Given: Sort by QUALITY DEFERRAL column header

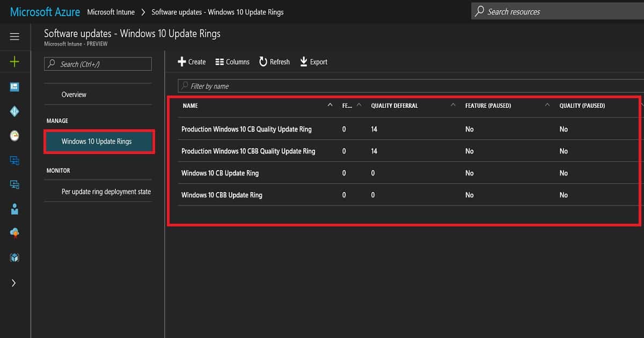Looking at the screenshot, I should point(394,106).
